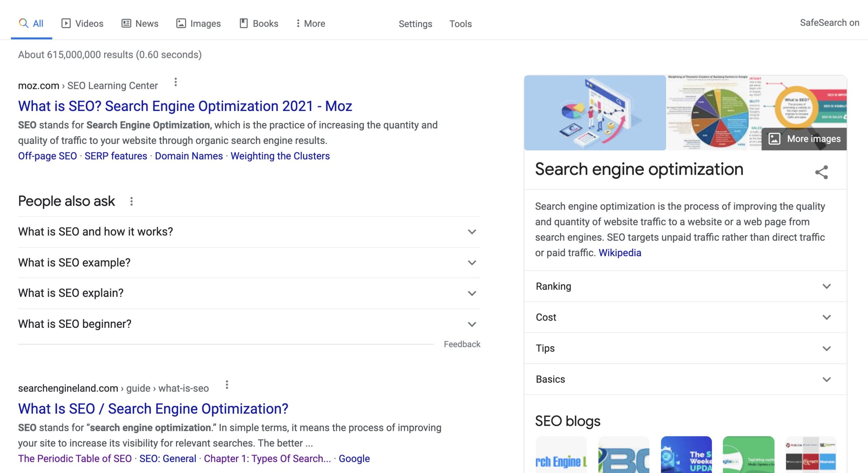The image size is (868, 473).
Task: Open the first SEO blog thumbnail 'rch Engine L'
Action: [561, 455]
